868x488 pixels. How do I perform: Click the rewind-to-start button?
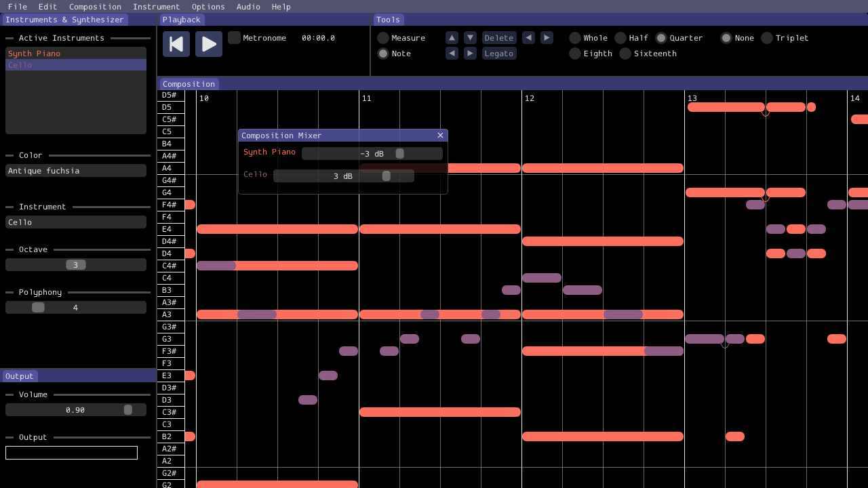pos(176,44)
